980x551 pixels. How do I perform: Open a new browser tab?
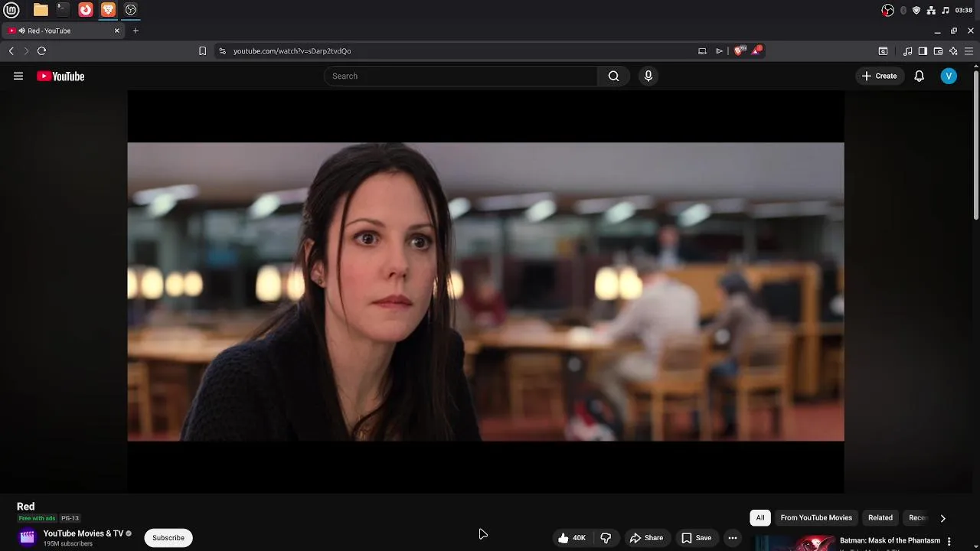point(136,31)
